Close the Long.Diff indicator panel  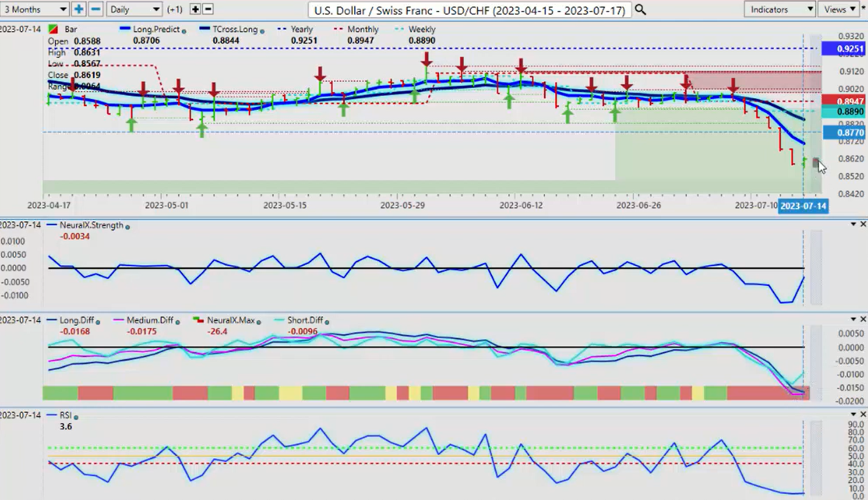[863, 320]
